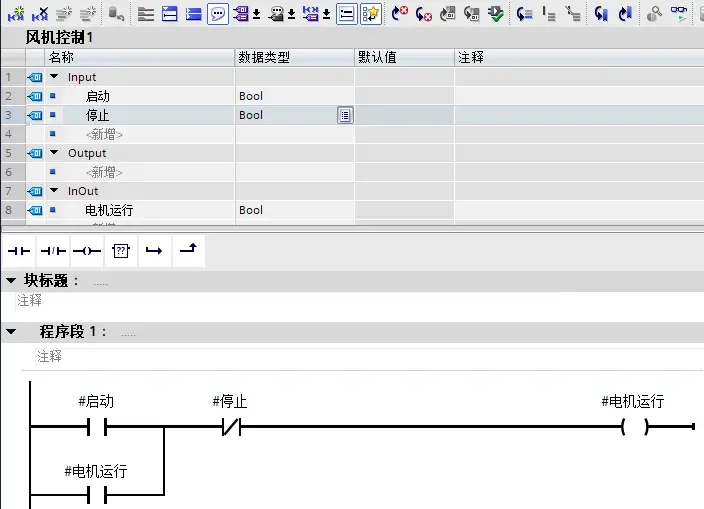Select the #停止 normally closed contact
704x509 pixels.
point(231,426)
